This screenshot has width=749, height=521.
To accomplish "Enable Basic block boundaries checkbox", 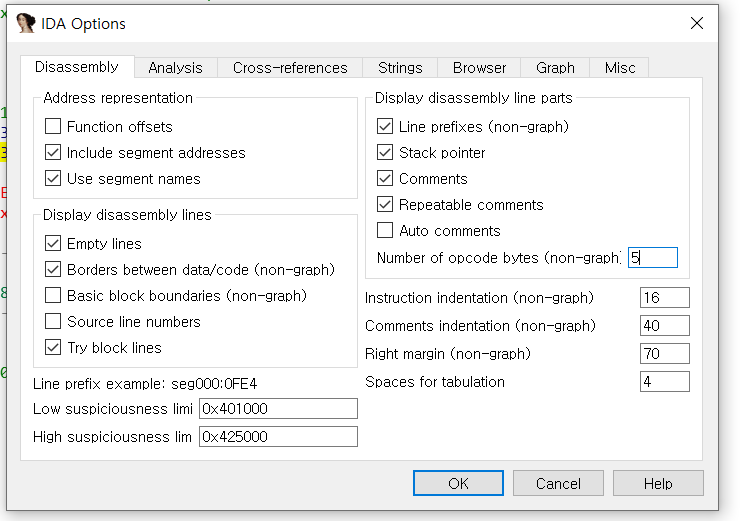I will (53, 296).
